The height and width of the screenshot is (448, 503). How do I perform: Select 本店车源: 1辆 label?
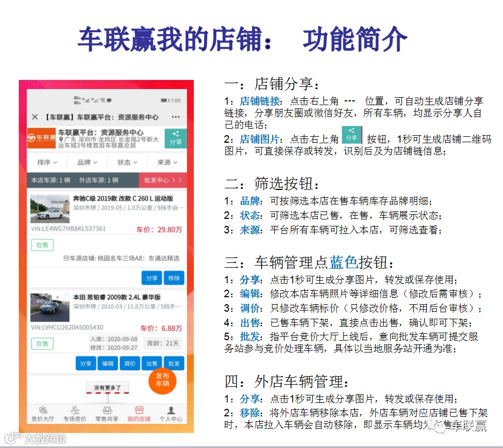50,180
